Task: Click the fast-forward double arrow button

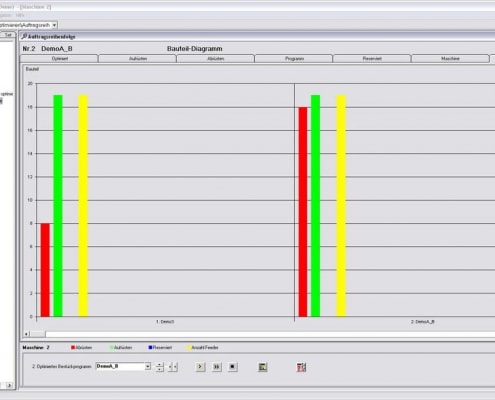Action: 217,367
